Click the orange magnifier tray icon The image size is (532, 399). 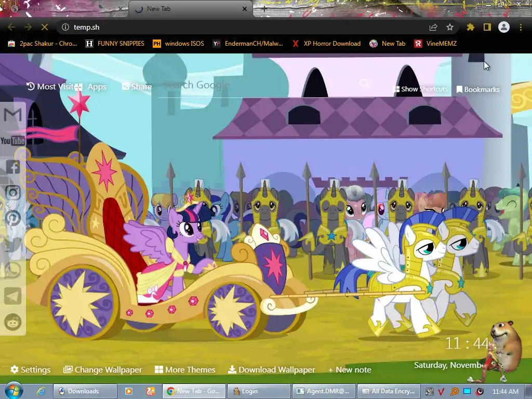click(x=454, y=392)
